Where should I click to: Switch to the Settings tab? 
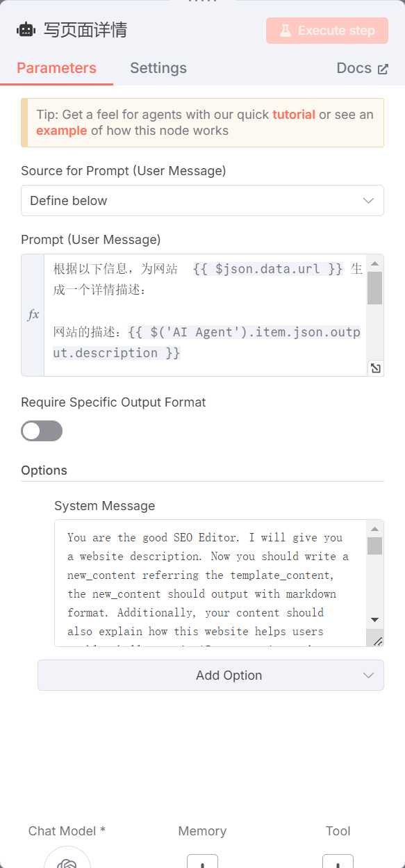158,68
